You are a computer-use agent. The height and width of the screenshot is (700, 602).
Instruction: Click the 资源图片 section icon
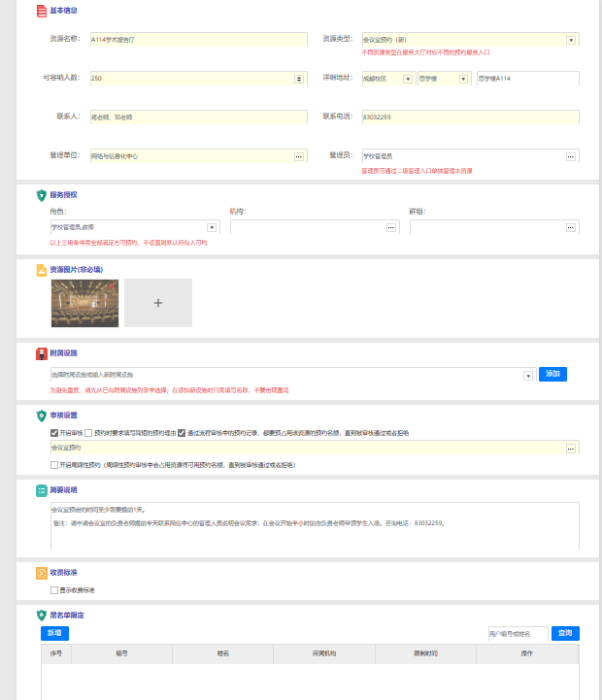(41, 269)
